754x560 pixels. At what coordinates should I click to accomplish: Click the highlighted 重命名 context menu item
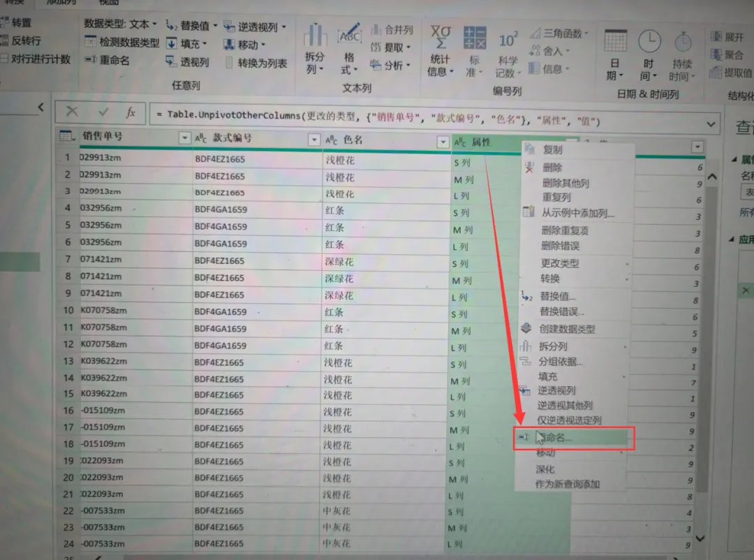(572, 437)
